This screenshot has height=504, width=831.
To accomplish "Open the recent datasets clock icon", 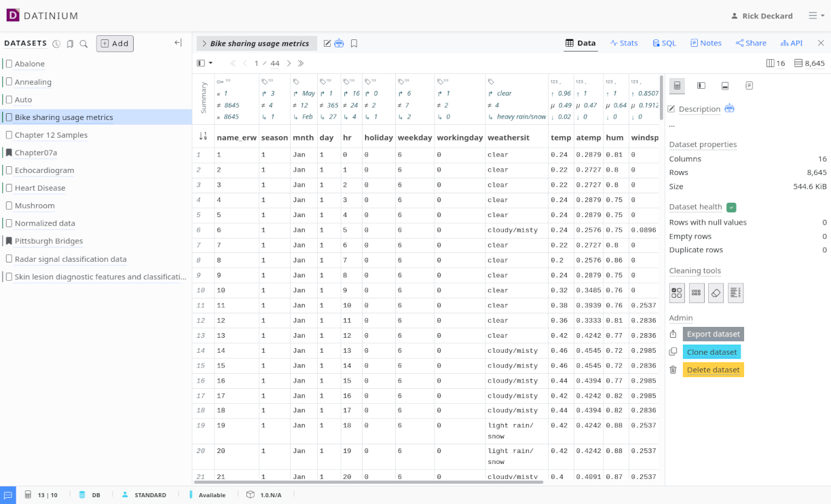I will [x=56, y=43].
